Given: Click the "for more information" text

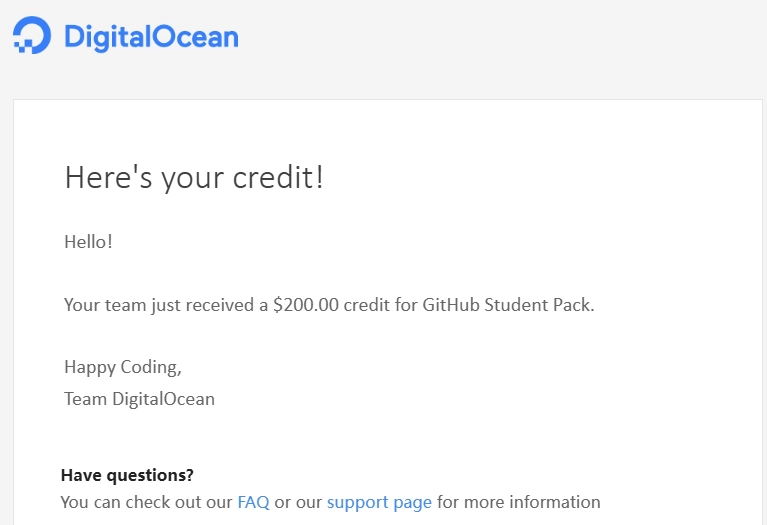Looking at the screenshot, I should [519, 502].
